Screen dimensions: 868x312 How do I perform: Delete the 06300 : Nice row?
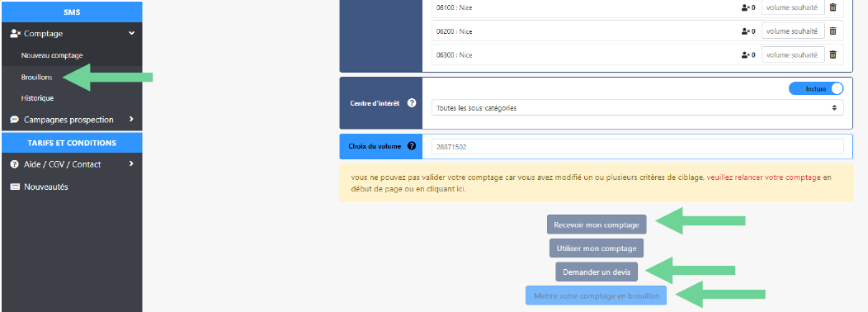pos(833,54)
